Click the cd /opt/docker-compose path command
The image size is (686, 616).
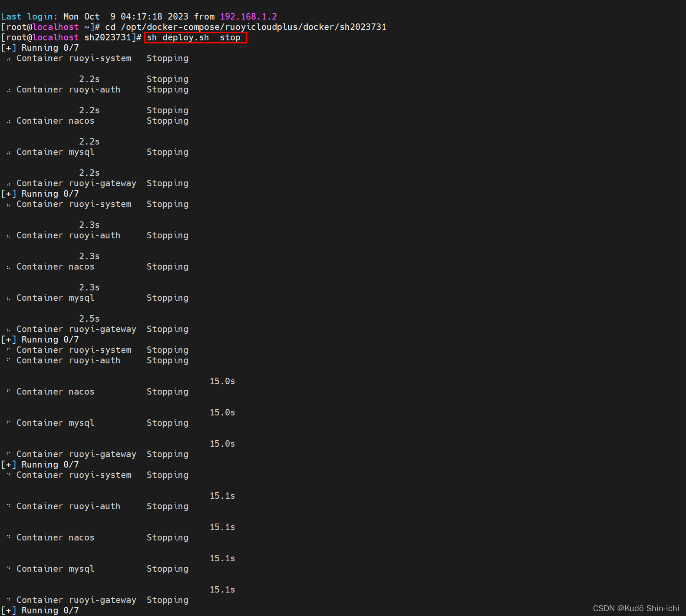(x=246, y=27)
